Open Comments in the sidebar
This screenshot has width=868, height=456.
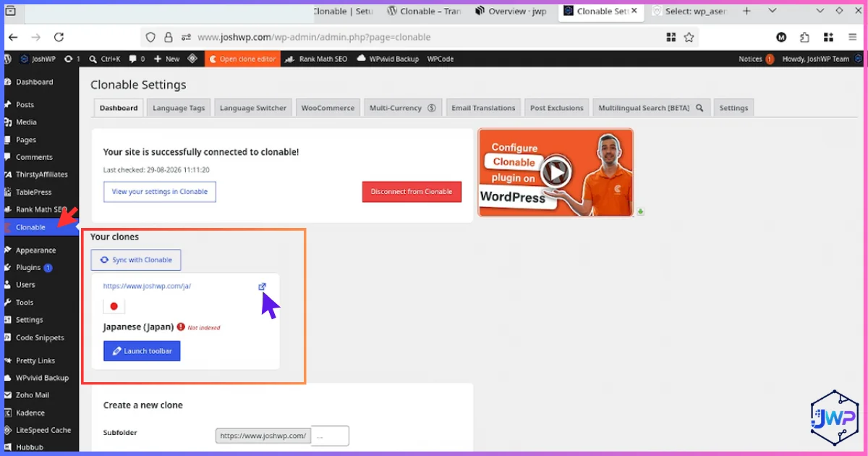[x=34, y=157]
